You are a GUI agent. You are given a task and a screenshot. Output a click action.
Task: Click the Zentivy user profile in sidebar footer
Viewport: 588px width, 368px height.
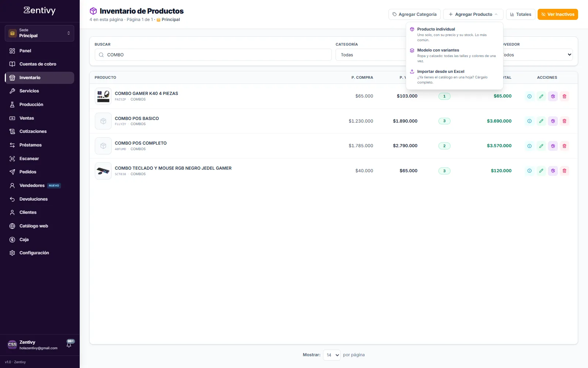pos(33,345)
